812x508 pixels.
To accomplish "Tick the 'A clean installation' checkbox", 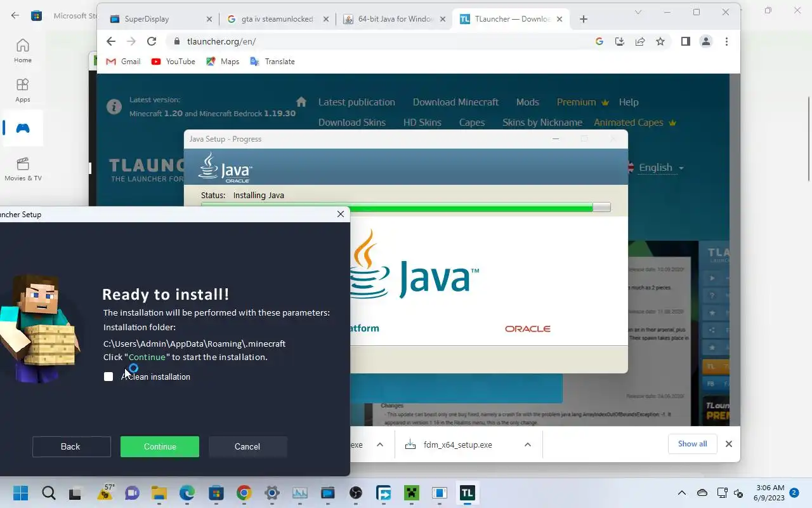I will tap(108, 377).
